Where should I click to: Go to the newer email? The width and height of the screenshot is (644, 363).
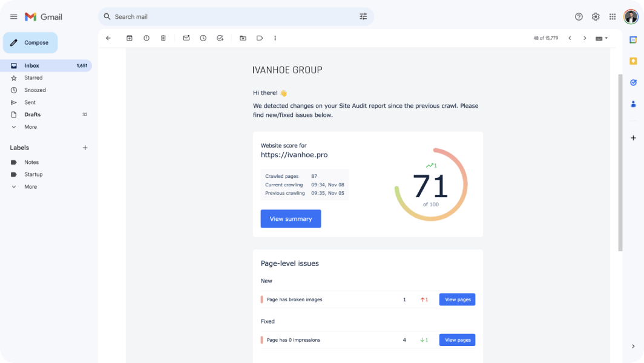click(570, 38)
